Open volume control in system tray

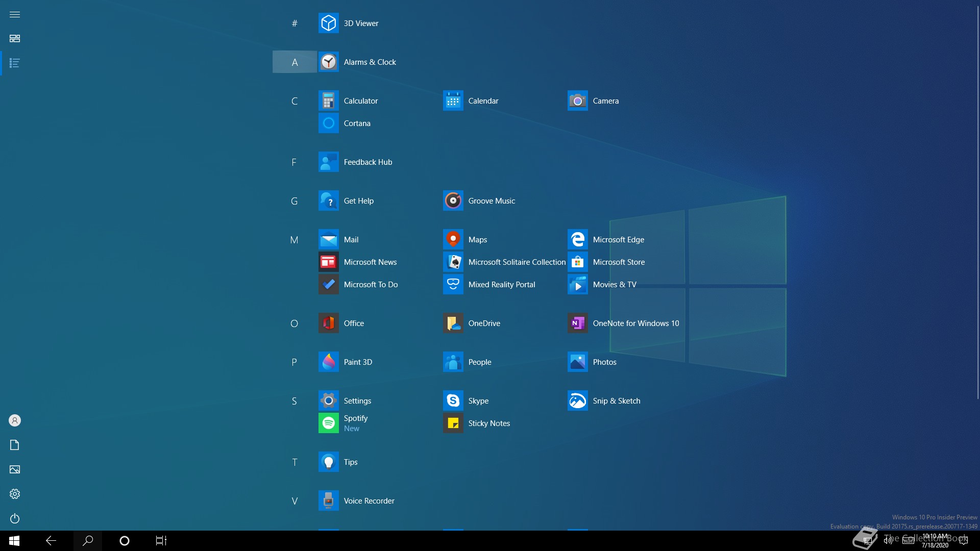(x=888, y=541)
